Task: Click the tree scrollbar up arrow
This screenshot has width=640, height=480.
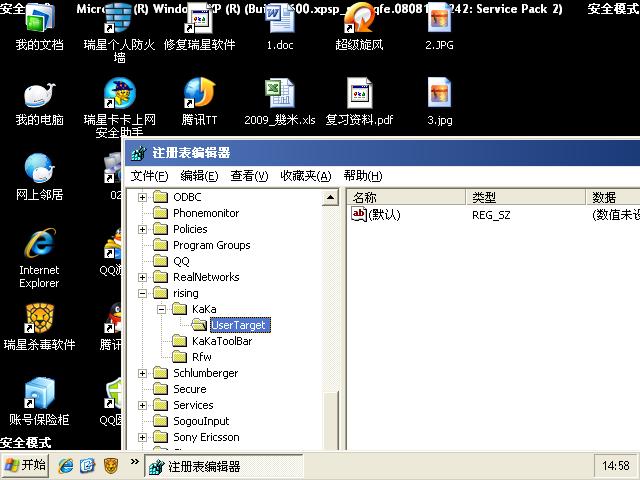Action: (x=330, y=198)
